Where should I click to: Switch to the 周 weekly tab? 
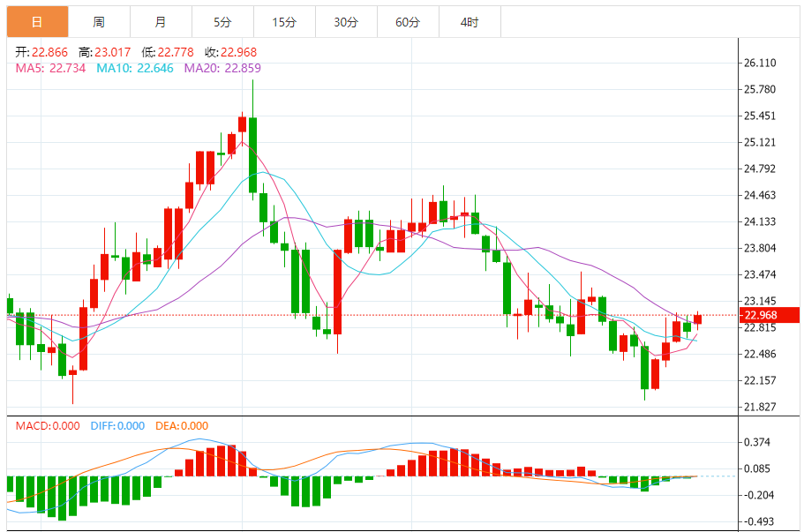tap(99, 22)
